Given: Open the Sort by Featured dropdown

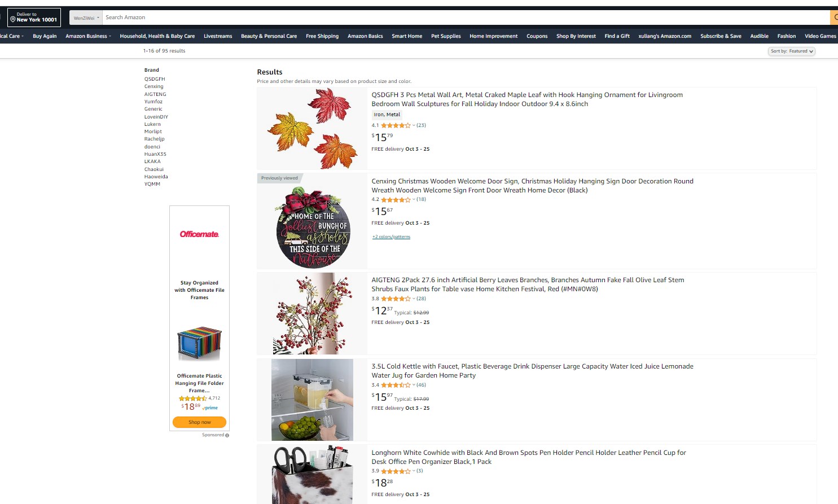Looking at the screenshot, I should (792, 51).
